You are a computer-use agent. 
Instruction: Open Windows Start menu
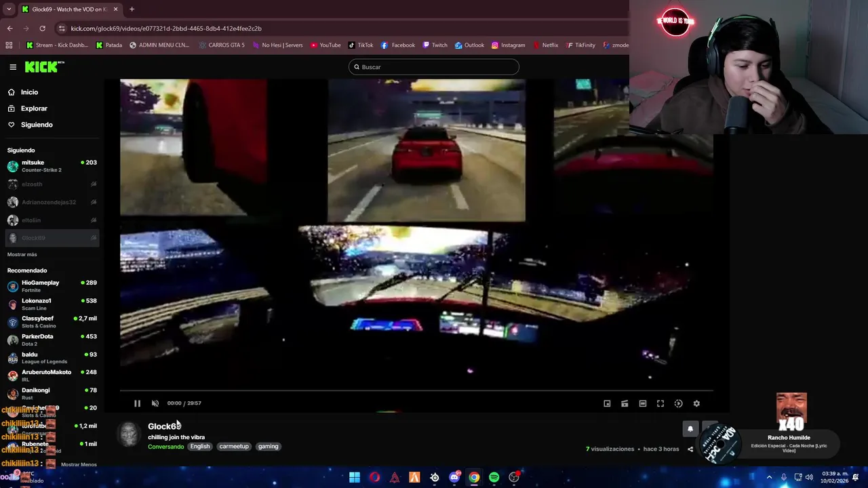(355, 477)
